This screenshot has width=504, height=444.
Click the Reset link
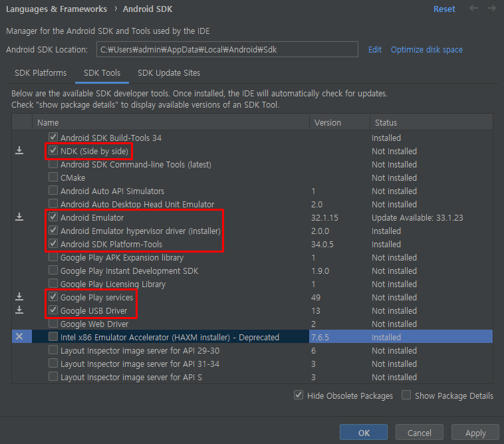point(444,9)
